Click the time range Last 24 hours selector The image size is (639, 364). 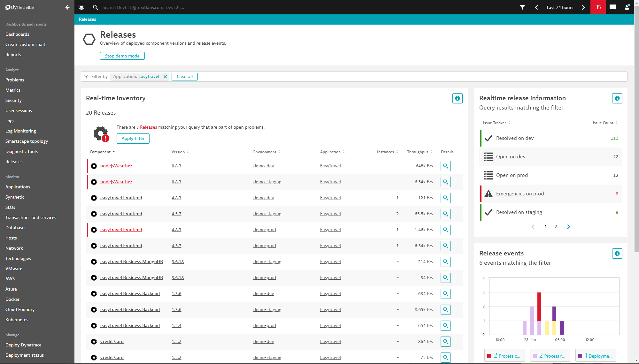559,7
